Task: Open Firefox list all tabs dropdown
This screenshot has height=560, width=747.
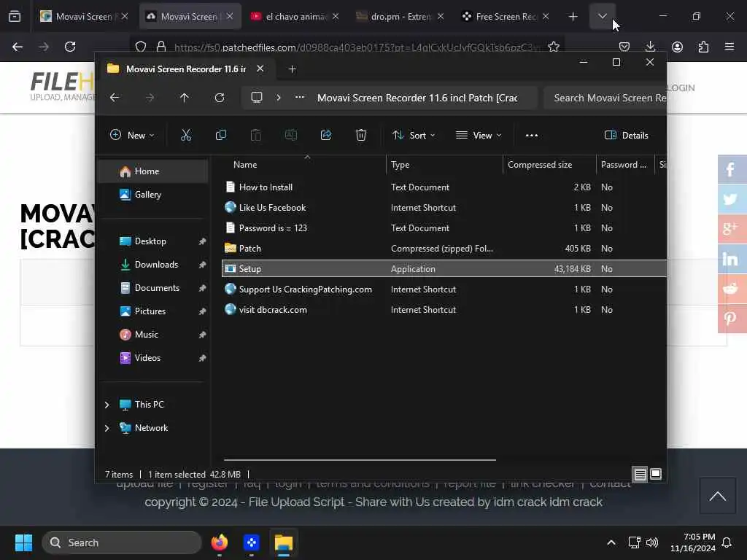Action: (602, 16)
